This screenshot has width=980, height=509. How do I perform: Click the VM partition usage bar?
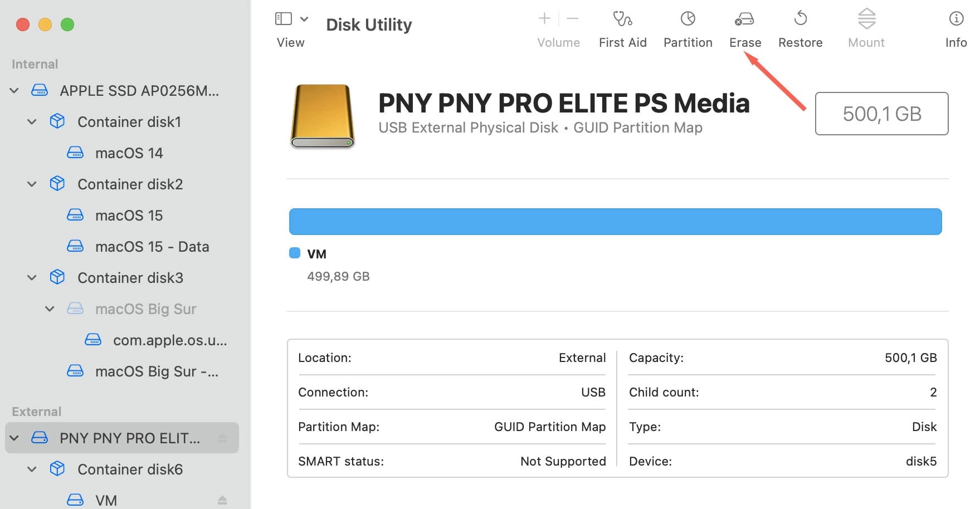tap(613, 221)
